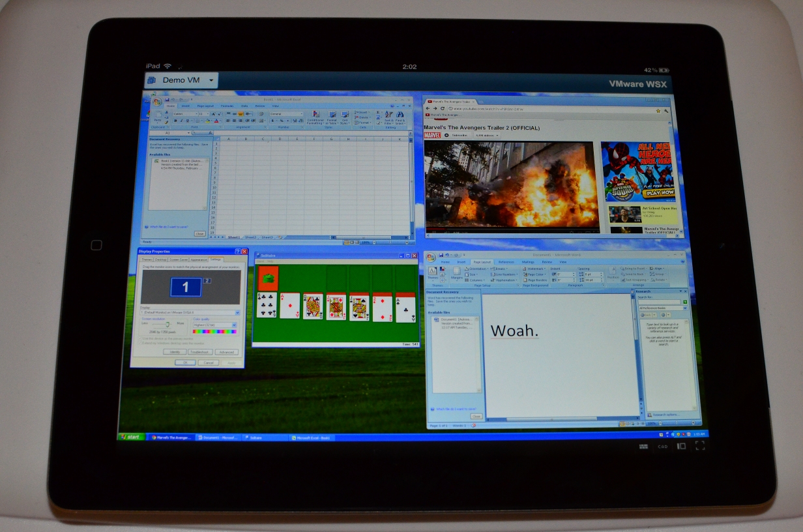Click OK in Display Properties
Image resolution: width=803 pixels, height=532 pixels.
point(185,362)
